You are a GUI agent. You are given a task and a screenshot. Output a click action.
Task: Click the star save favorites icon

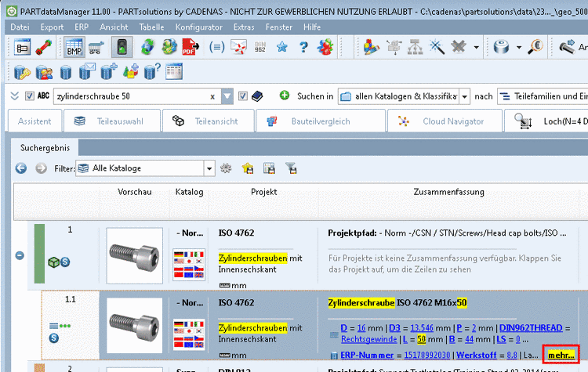[248, 168]
